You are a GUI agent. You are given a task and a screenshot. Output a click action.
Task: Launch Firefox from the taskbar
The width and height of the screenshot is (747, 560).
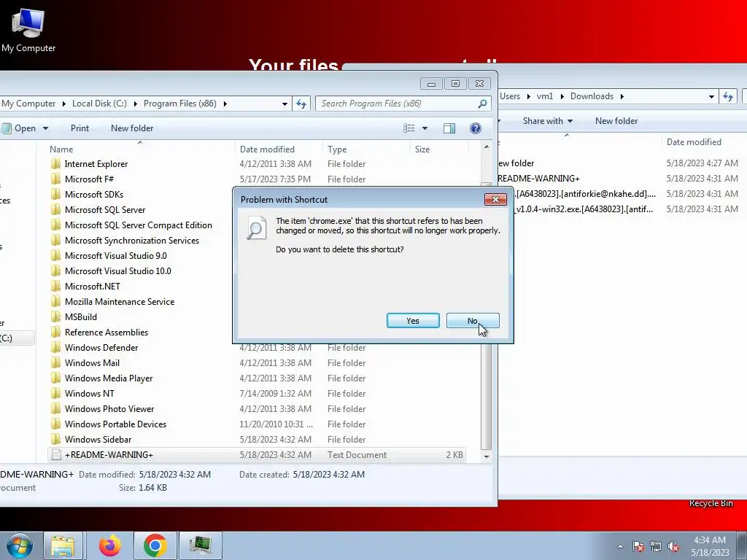point(109,545)
